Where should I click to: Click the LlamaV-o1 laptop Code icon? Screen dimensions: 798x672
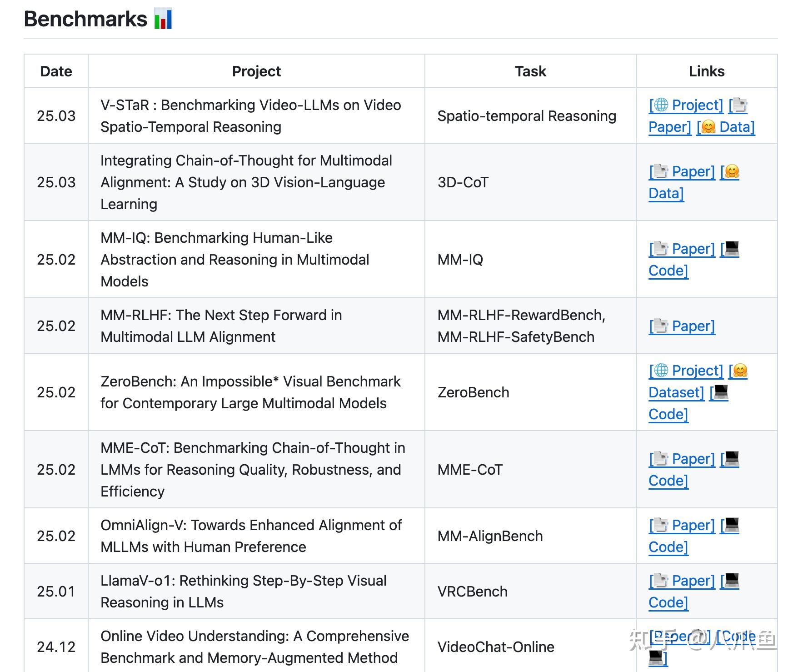732,580
